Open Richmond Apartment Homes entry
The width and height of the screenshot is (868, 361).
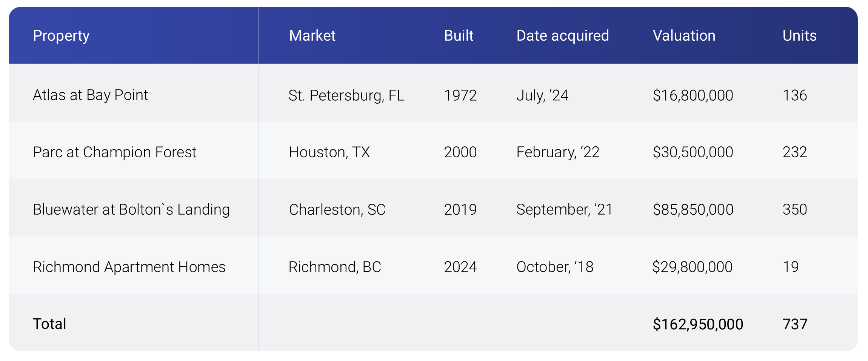click(129, 267)
